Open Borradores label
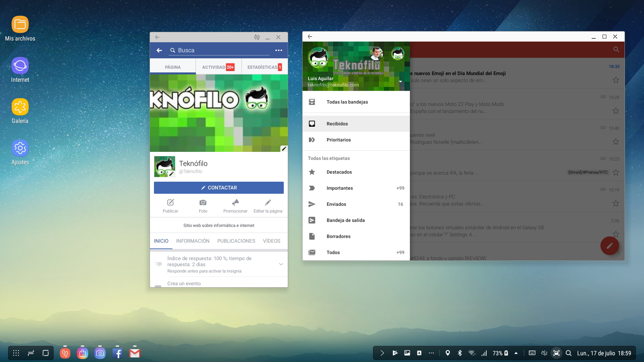 tap(356, 236)
